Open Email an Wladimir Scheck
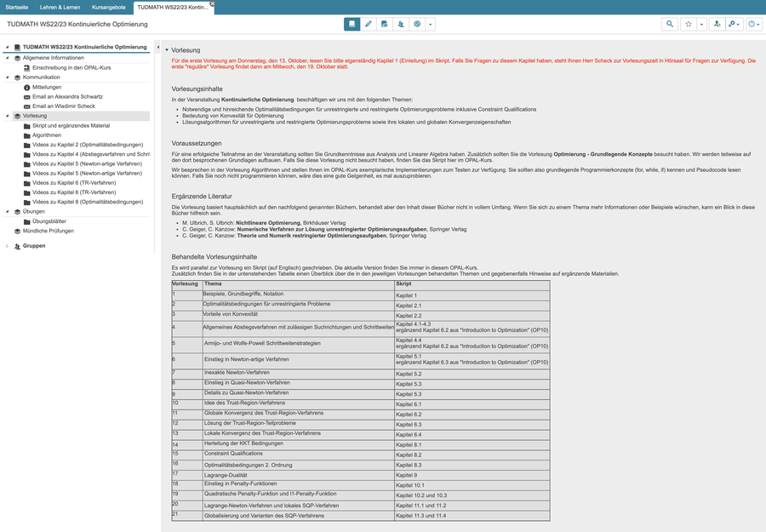This screenshot has height=532, width=766. point(64,106)
